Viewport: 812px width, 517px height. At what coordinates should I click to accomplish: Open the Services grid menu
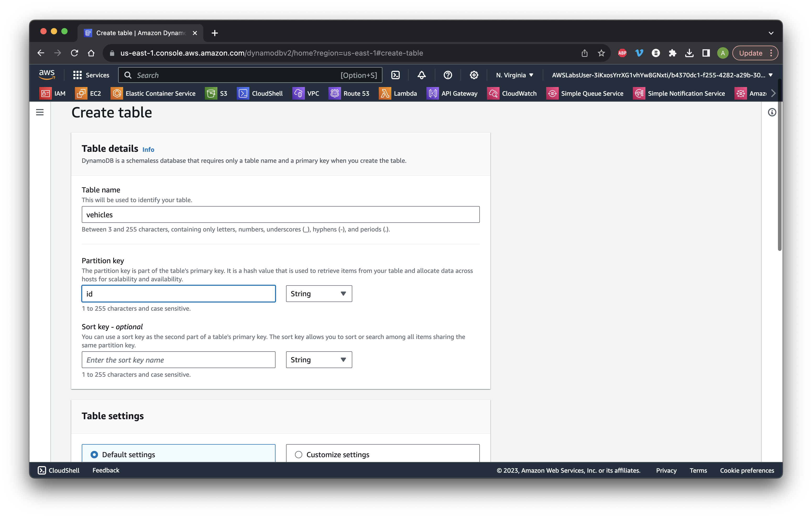[91, 75]
